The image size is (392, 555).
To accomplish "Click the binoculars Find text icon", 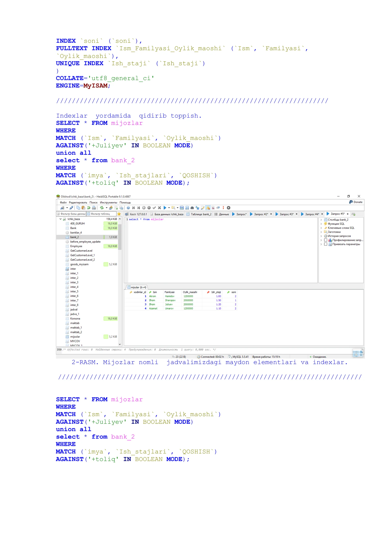I will (192, 208).
